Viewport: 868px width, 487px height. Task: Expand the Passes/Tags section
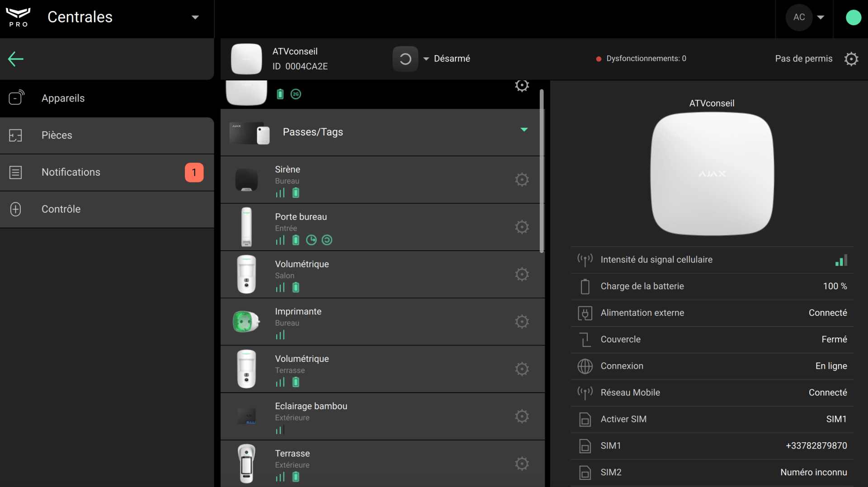(524, 130)
